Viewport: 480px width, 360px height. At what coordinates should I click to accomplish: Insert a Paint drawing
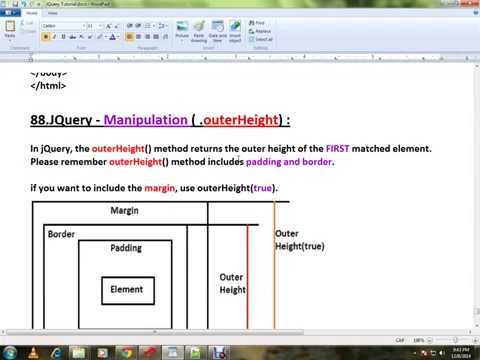(x=199, y=31)
